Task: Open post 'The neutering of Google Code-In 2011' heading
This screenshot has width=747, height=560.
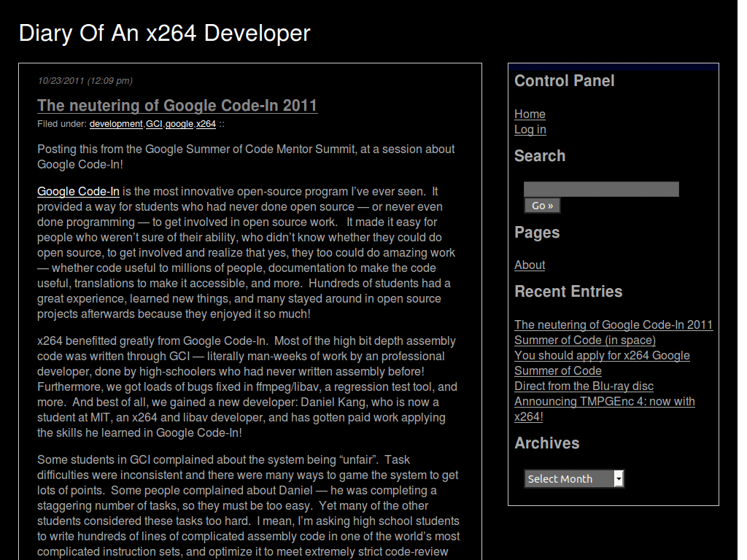Action: coord(177,105)
